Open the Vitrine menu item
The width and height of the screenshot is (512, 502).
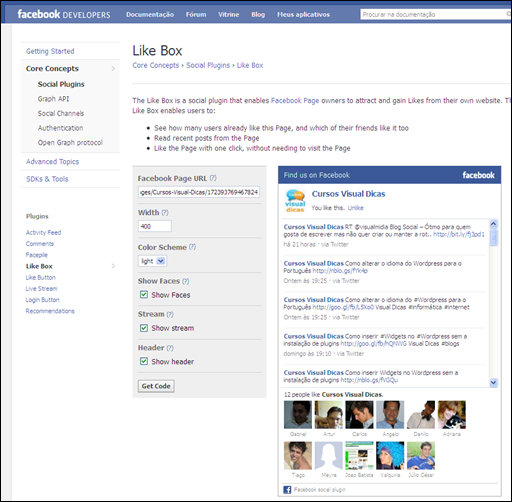229,14
